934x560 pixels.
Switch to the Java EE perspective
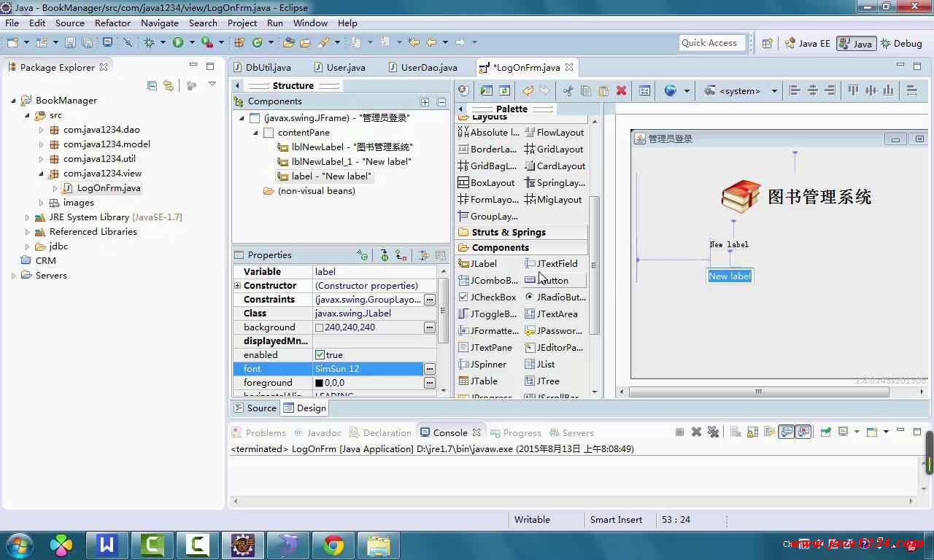807,43
